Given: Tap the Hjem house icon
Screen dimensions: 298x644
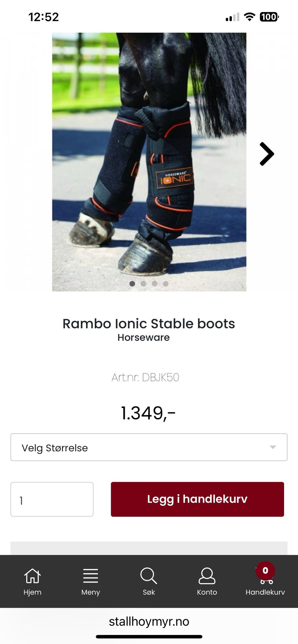Looking at the screenshot, I should coord(32,576).
